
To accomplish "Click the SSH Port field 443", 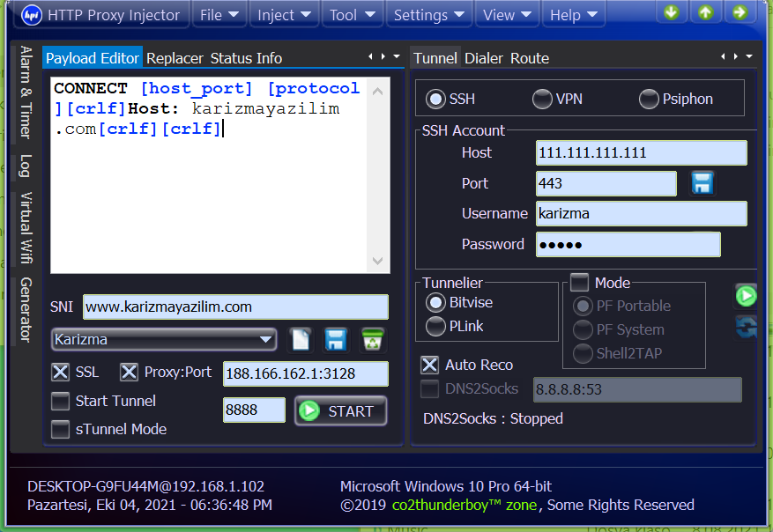I will (606, 183).
